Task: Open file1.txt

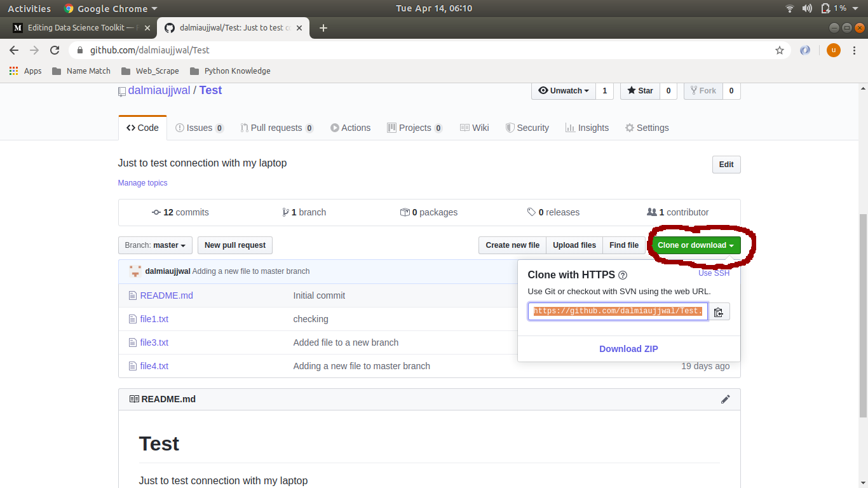Action: [x=154, y=319]
